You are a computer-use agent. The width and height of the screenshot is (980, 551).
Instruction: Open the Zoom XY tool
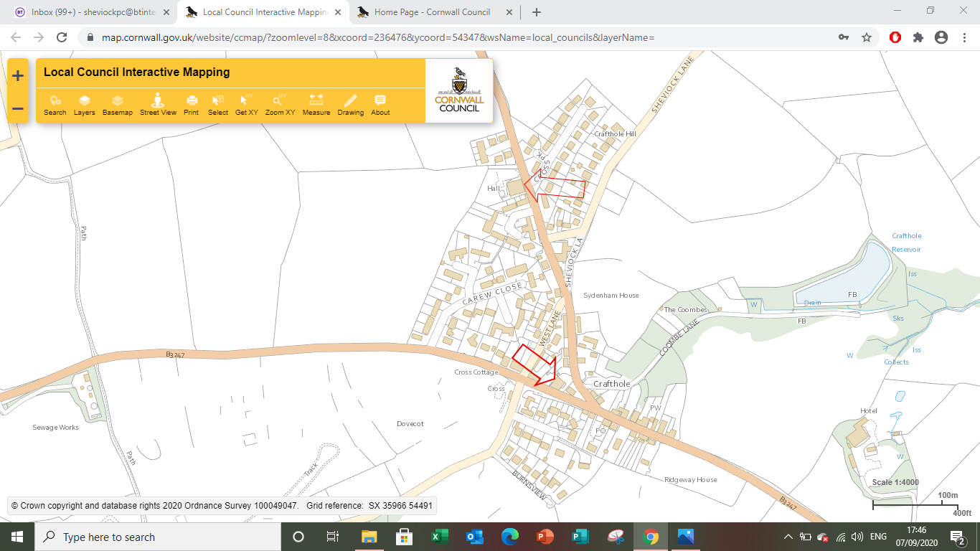pyautogui.click(x=280, y=105)
